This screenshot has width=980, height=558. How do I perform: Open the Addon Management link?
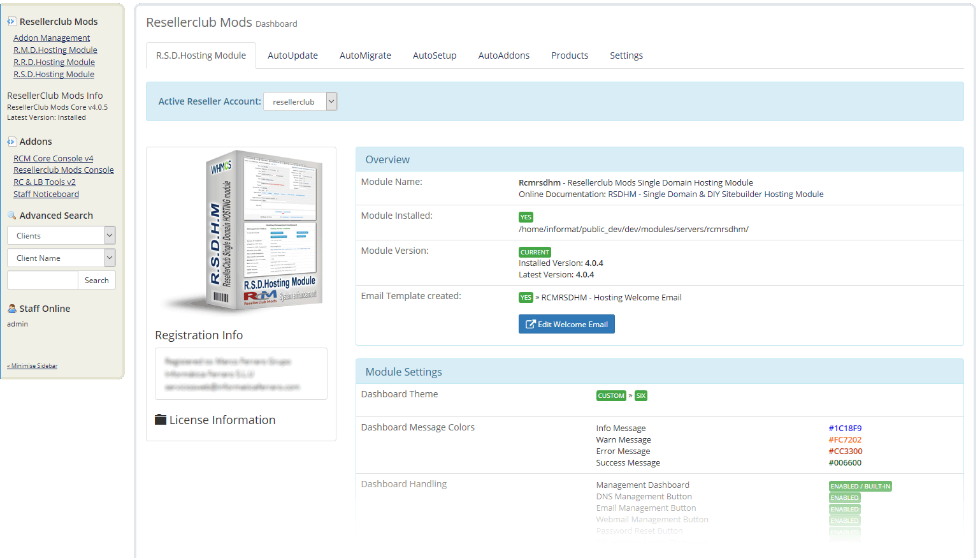pos(52,38)
